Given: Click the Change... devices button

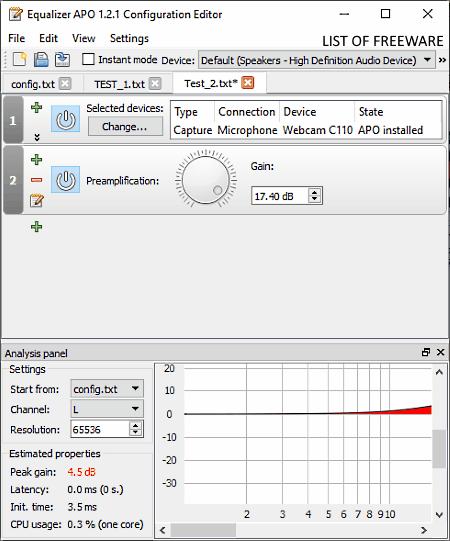Looking at the screenshot, I should click(125, 127).
